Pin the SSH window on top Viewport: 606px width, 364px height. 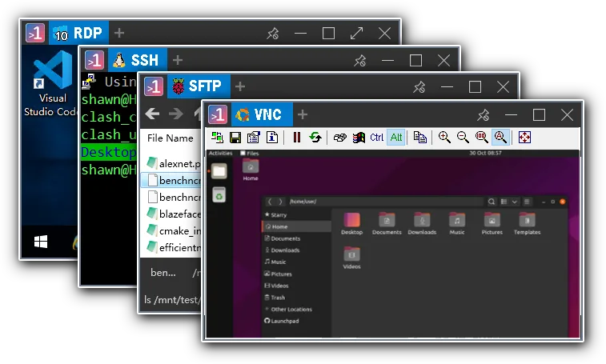(360, 60)
